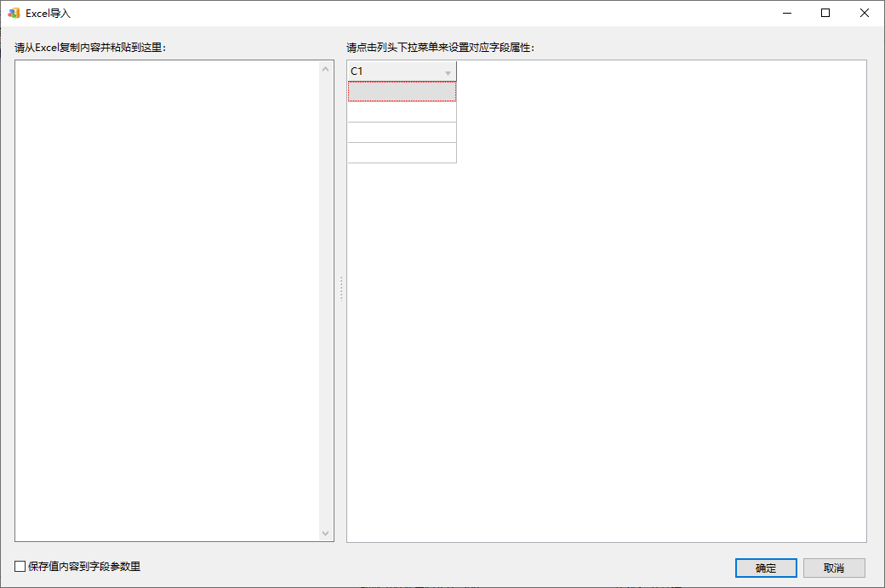885x588 pixels.
Task: Select the fourth empty cell under C1
Action: point(402,152)
